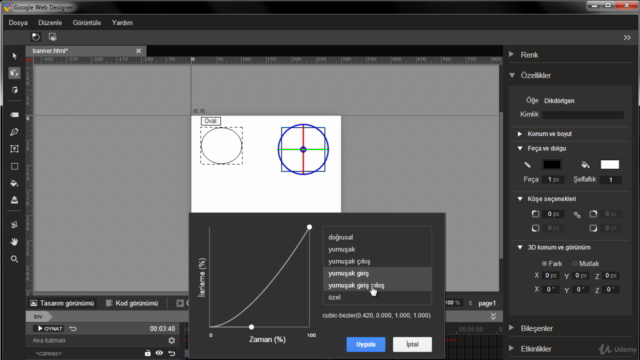Choose yumuşak easing option
Image resolution: width=640 pixels, height=360 pixels.
click(377, 249)
